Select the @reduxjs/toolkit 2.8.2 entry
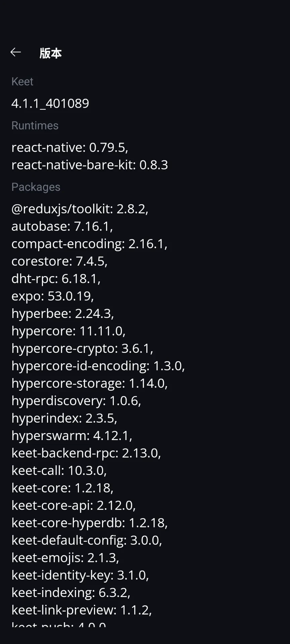This screenshot has width=290, height=644. click(x=80, y=209)
